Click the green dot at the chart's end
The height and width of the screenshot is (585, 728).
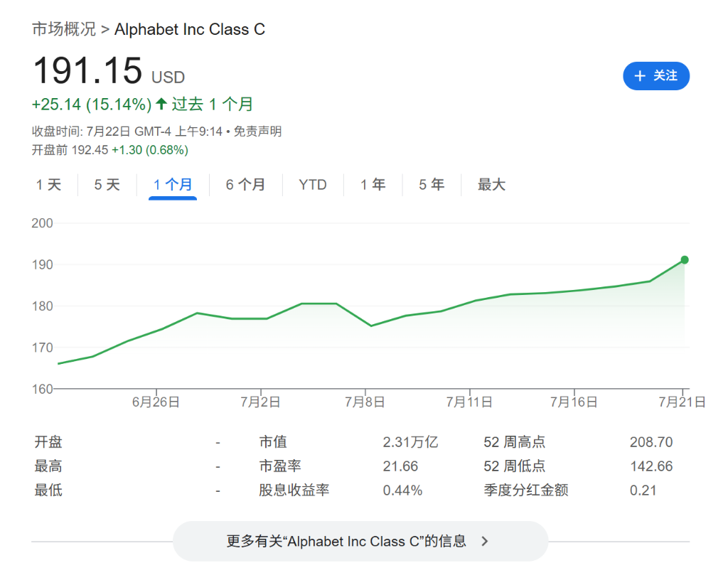click(684, 259)
